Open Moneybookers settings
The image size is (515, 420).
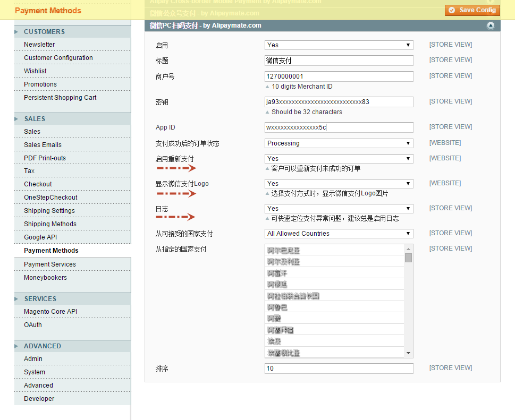45,278
